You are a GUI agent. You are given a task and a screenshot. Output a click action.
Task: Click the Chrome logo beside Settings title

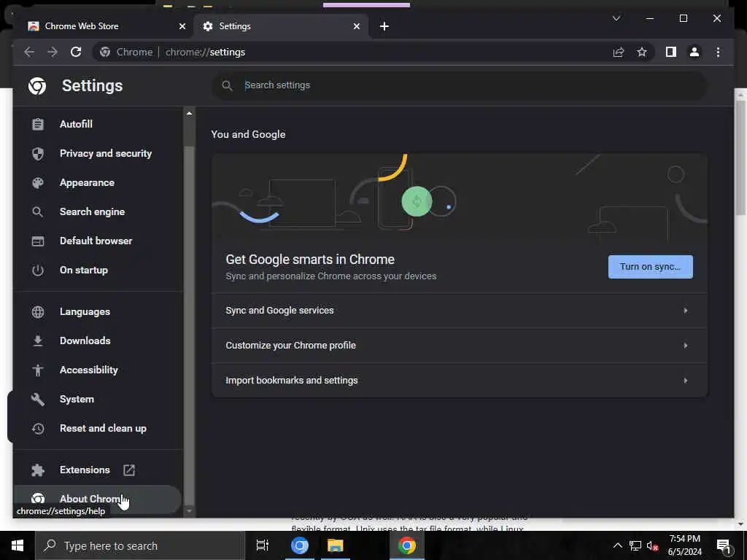click(x=37, y=86)
